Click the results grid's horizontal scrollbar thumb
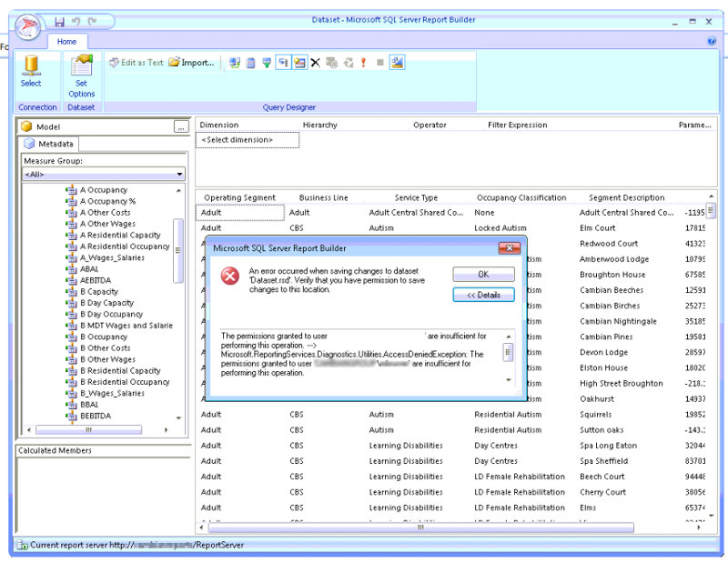Screen dimensions: 728x563 pos(420,528)
